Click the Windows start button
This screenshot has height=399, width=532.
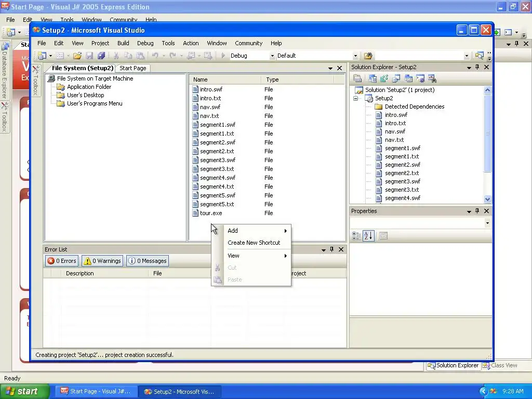(25, 391)
